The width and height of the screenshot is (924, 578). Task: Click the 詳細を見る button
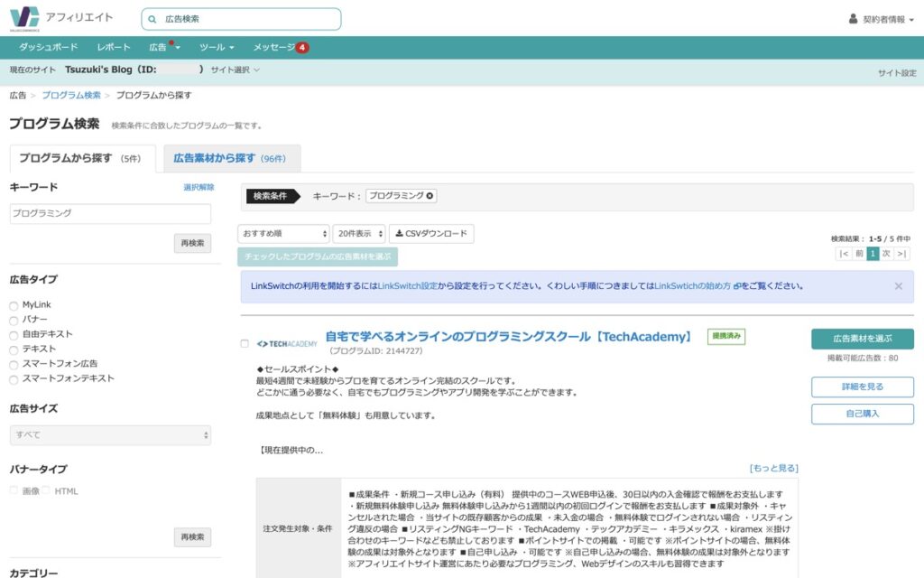[863, 387]
